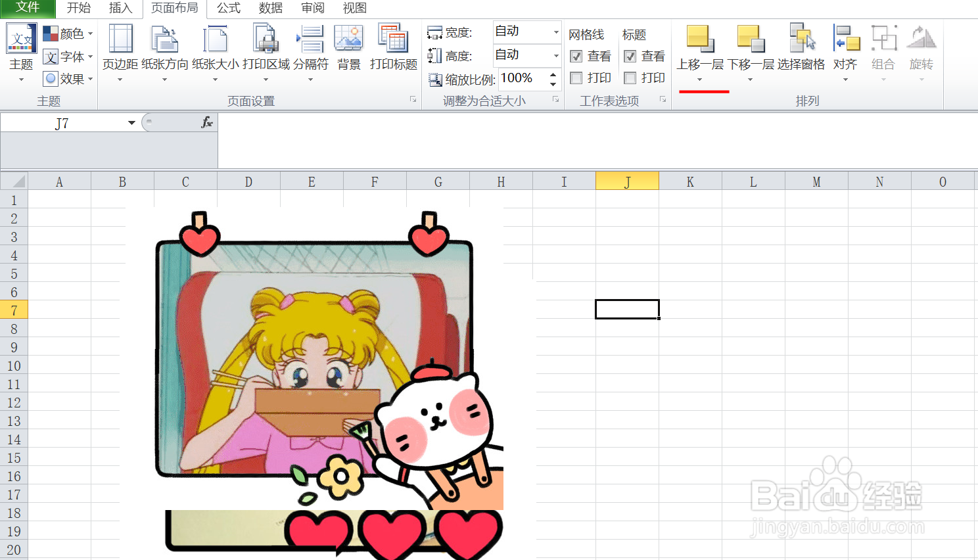Click the formula bar input area

[597, 140]
